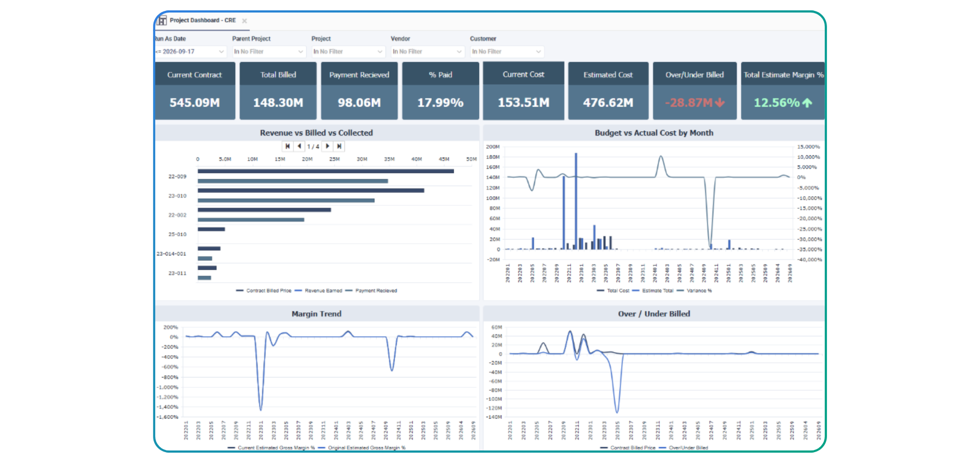Select project row 23-014-001 in revenue chart
Image resolution: width=980 pixels, height=463 pixels.
(x=171, y=254)
